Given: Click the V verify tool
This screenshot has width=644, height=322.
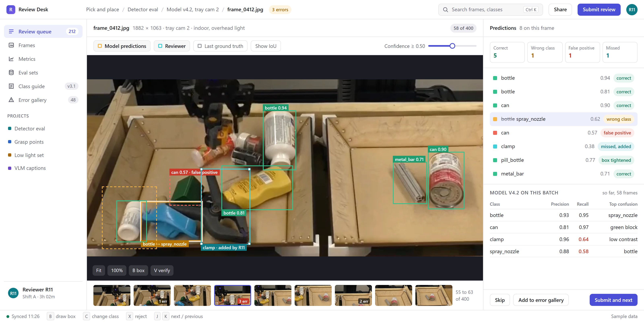Looking at the screenshot, I should click(162, 270).
